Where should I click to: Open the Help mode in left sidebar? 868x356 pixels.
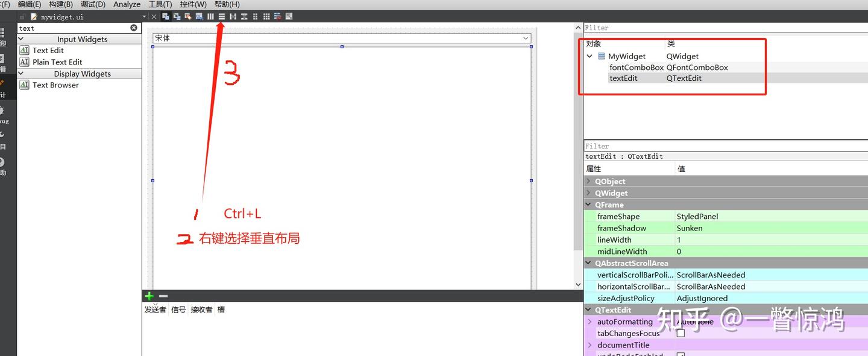[x=2, y=165]
